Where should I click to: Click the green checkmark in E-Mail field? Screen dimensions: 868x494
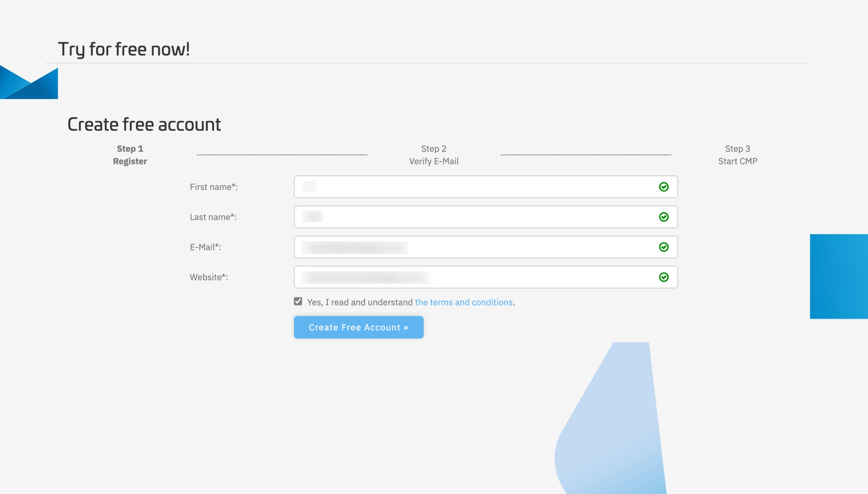664,247
